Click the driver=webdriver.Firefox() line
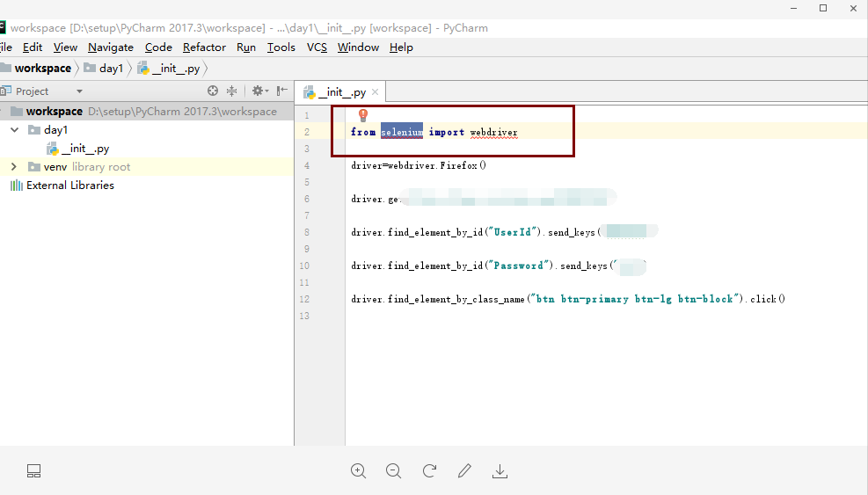Screen dimensions: 868x495 419,165
